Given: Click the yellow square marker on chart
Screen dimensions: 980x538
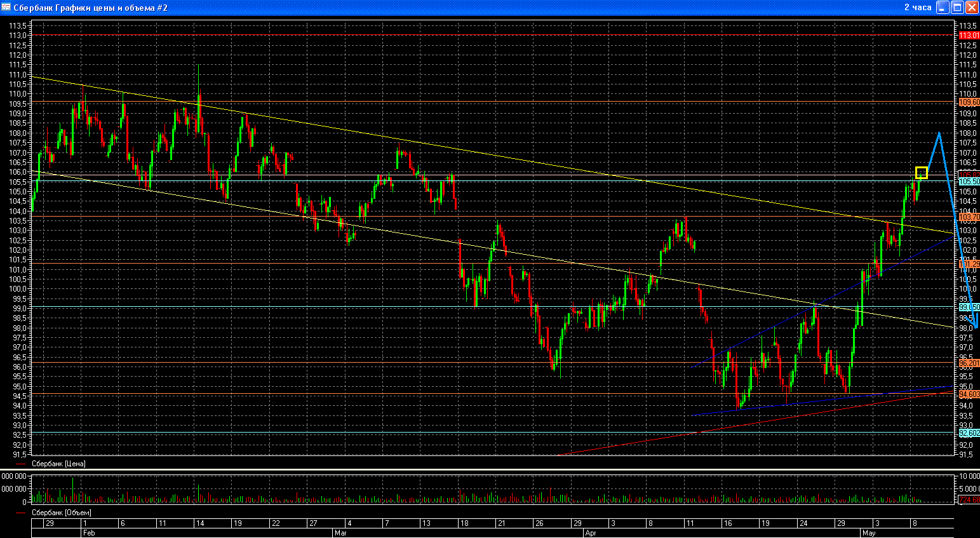Looking at the screenshot, I should click(921, 173).
